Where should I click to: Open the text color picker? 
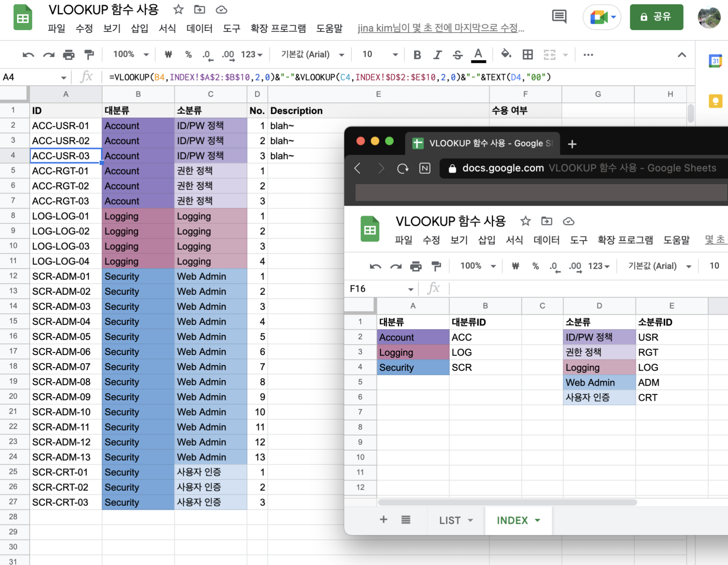click(x=478, y=55)
